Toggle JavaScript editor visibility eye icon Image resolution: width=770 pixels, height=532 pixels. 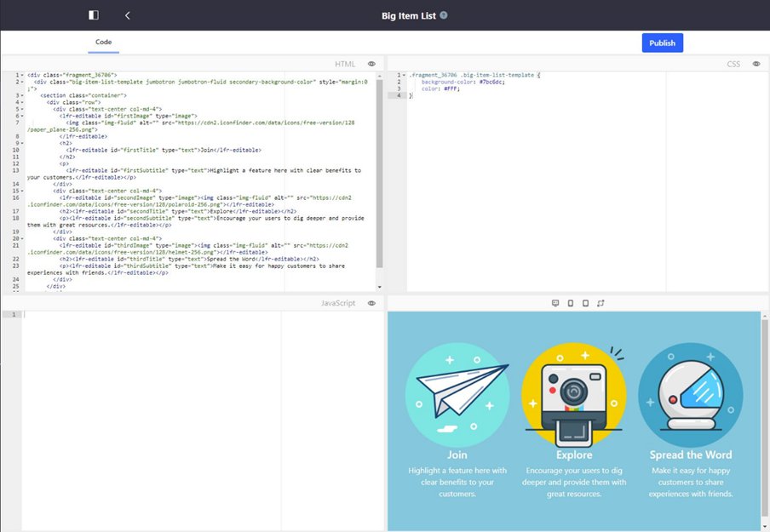pos(371,303)
